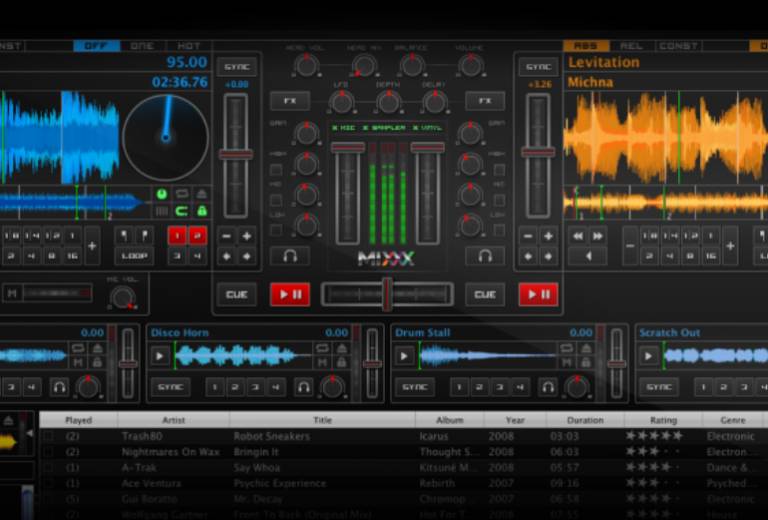Check the Low kill box on blue channel
Viewport: 768px width, 520px height.
[x=276, y=230]
